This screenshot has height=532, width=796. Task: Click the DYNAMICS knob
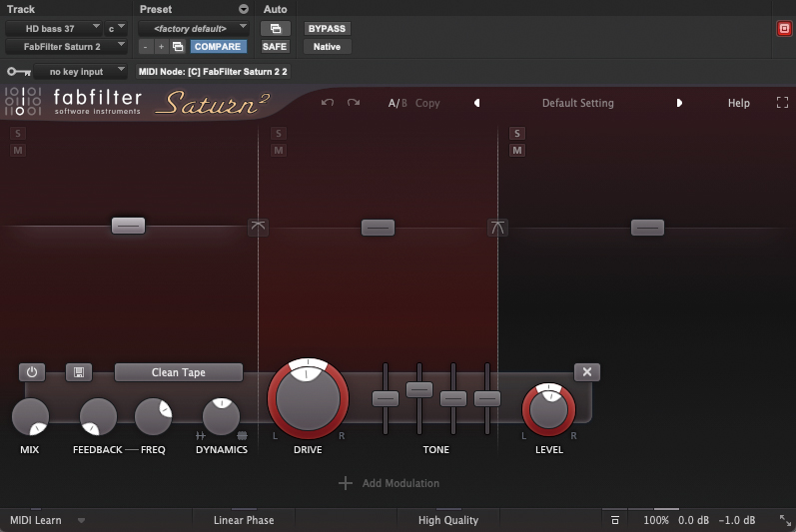coord(222,416)
